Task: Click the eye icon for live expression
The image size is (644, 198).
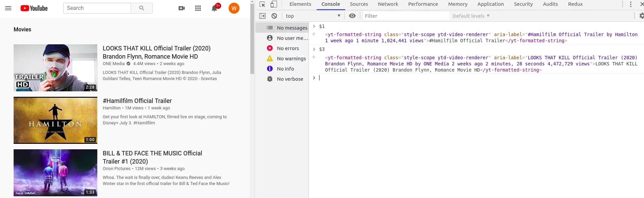Action: (352, 16)
